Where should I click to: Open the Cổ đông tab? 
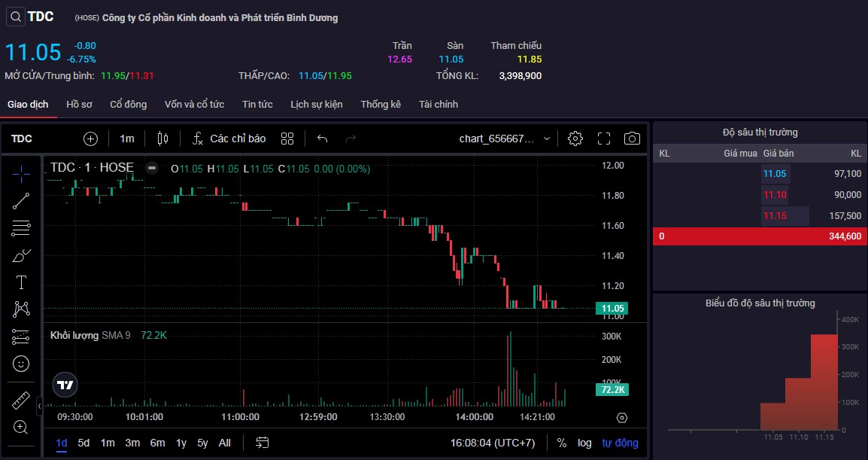[128, 105]
